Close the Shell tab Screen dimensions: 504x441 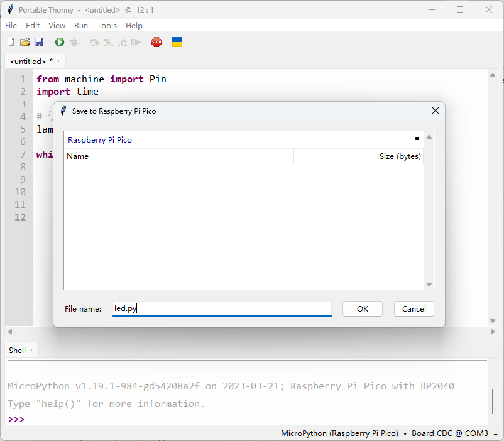coord(31,350)
